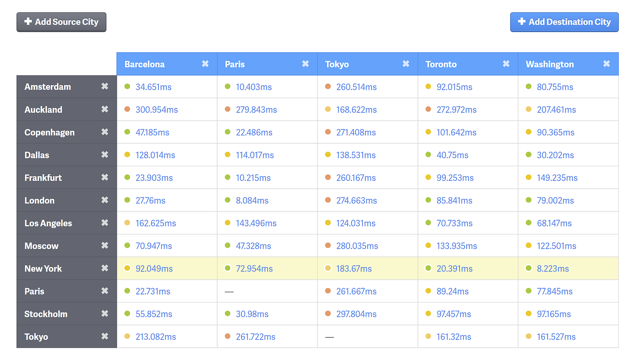Remove the Auckland source row

coord(105,109)
